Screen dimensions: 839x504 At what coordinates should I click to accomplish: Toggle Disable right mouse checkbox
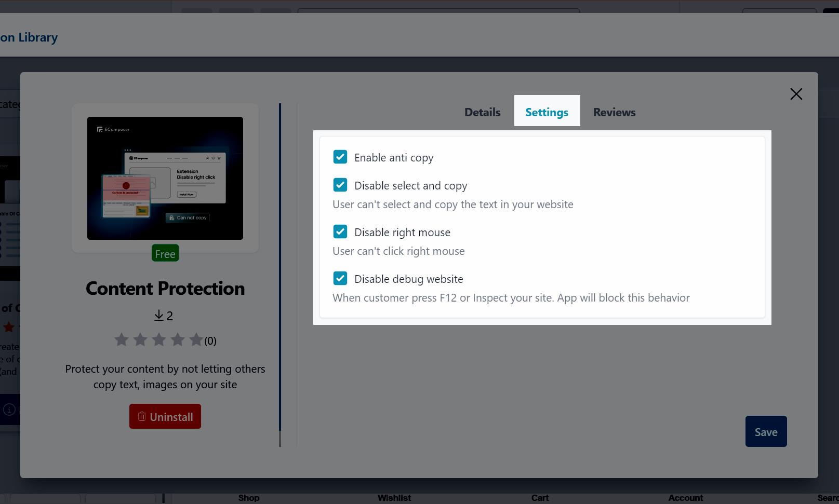click(x=340, y=231)
